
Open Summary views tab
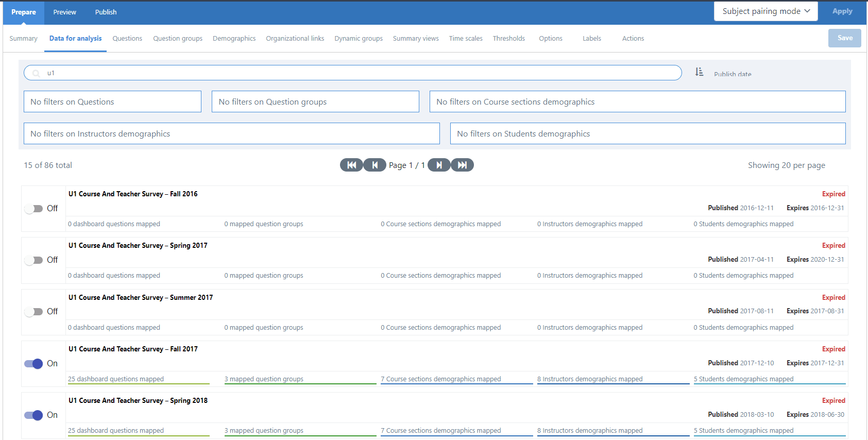click(416, 39)
